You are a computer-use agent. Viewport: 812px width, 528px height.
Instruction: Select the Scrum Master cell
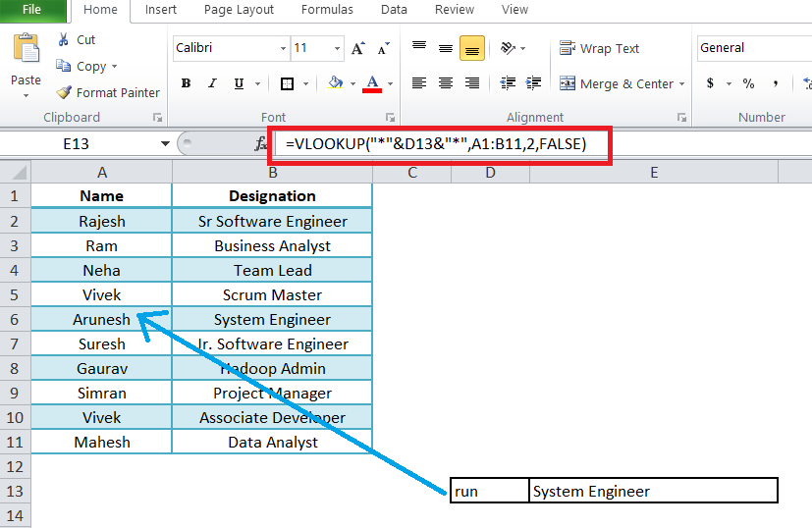click(x=272, y=295)
